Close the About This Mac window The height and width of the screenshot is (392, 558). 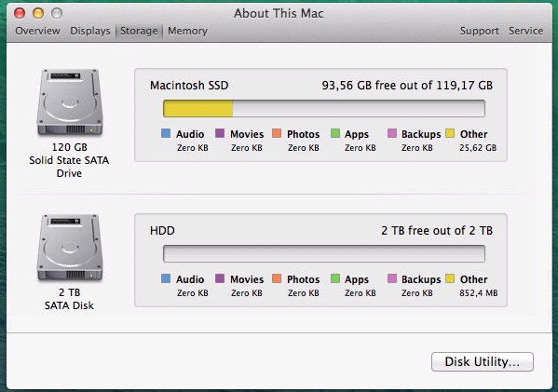[20, 13]
